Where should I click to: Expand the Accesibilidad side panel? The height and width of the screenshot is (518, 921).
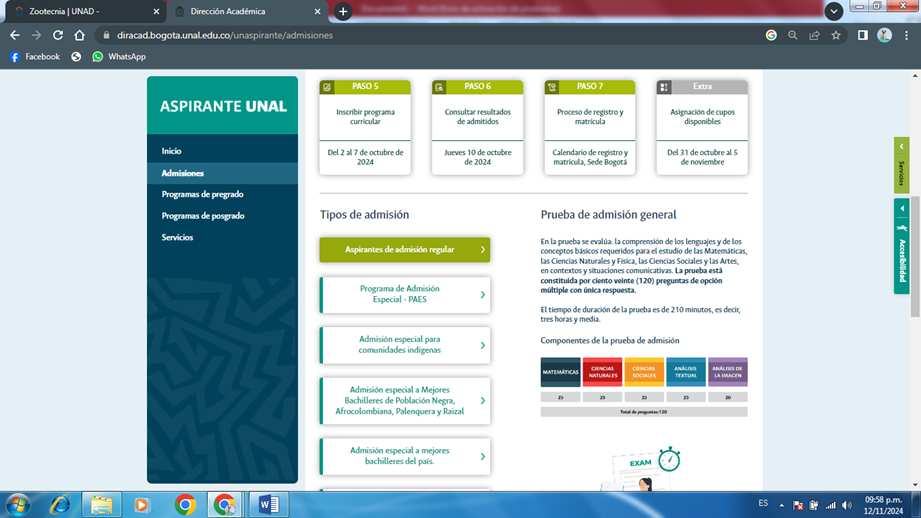(x=901, y=245)
